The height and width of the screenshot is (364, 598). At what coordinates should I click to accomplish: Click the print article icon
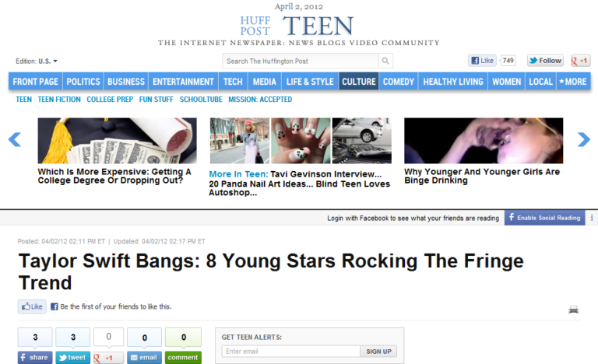(573, 310)
